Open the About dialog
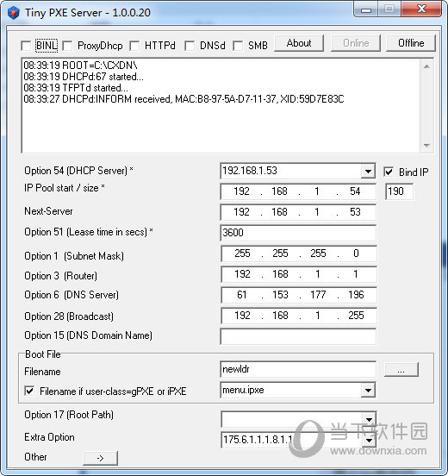Image resolution: width=448 pixels, height=476 pixels. [299, 43]
